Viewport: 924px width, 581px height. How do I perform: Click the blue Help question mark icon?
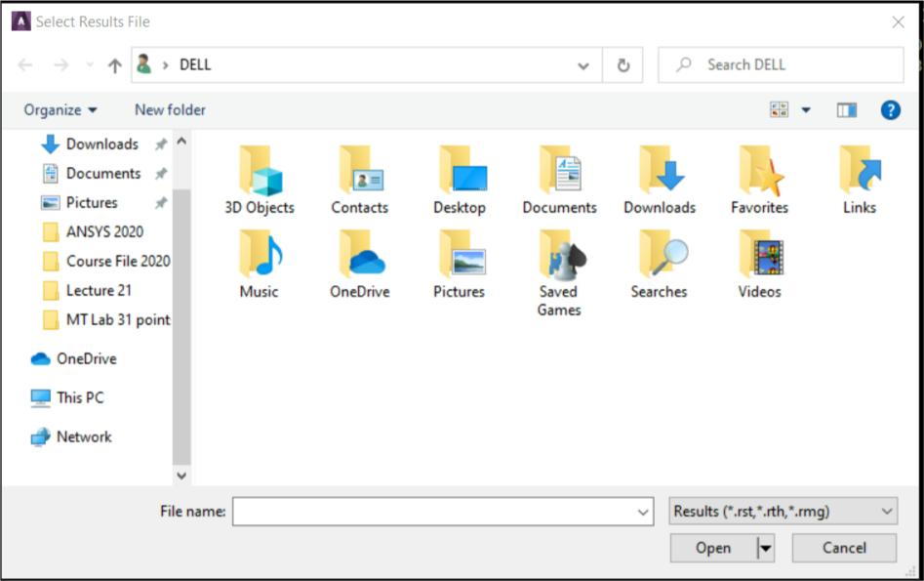point(890,110)
